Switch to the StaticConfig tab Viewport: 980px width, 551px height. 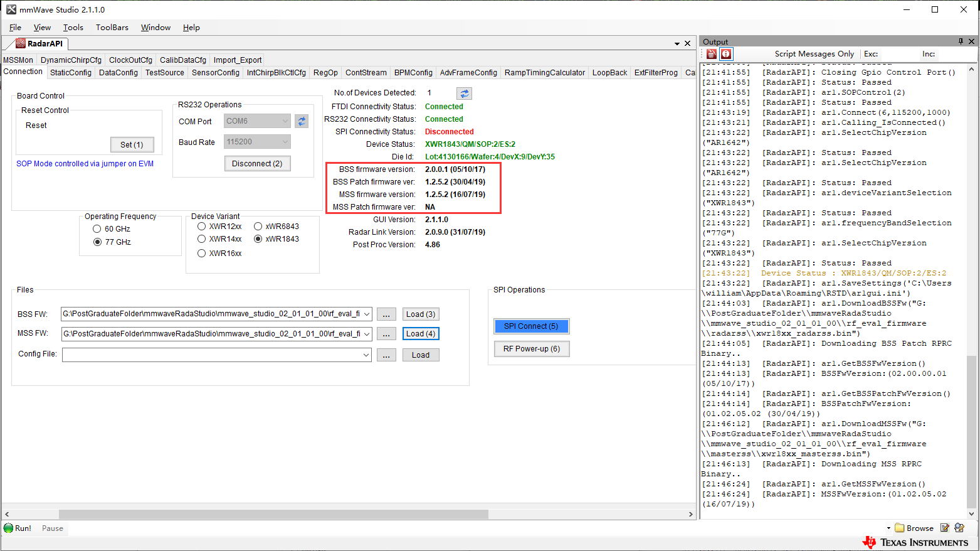tap(71, 73)
